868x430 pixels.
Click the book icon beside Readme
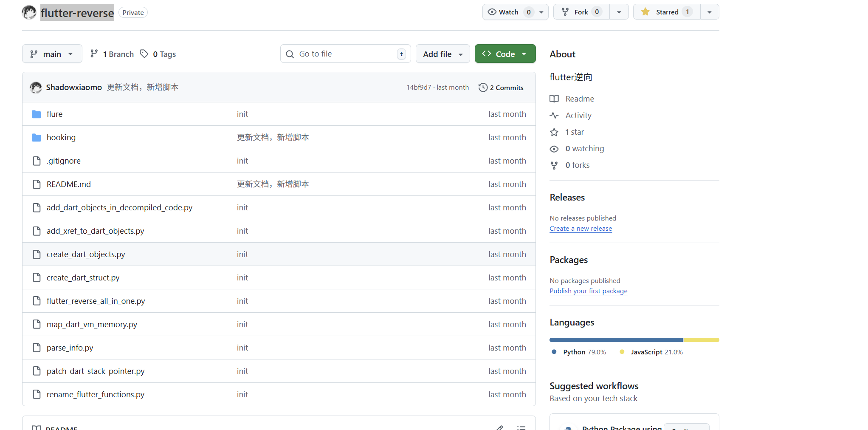(x=554, y=99)
